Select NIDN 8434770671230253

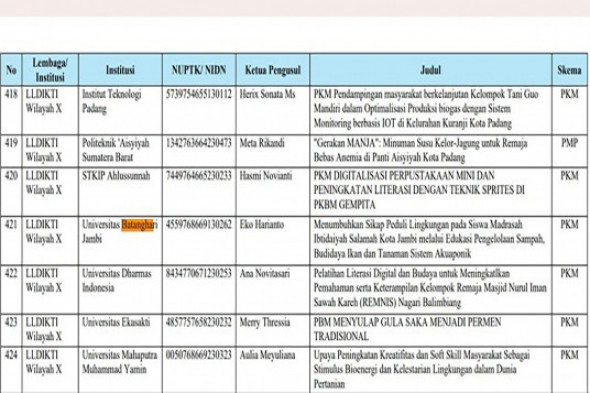[x=199, y=274]
